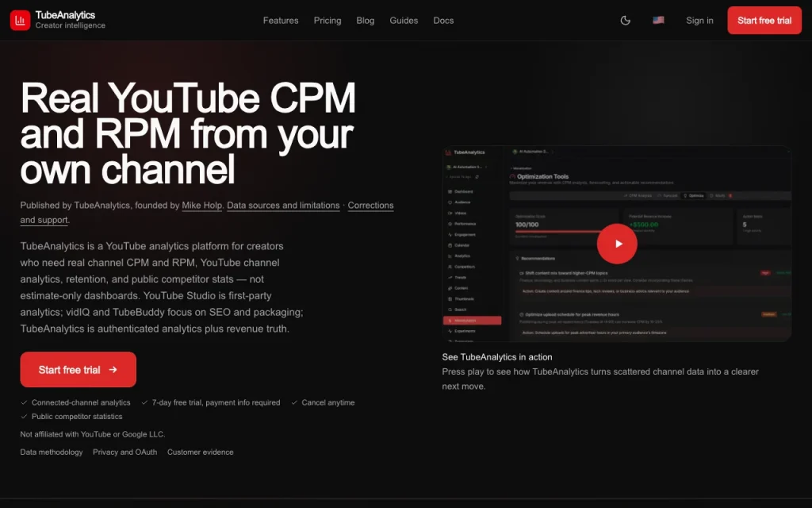
Task: Open the Customer evidence link
Action: [x=201, y=452]
